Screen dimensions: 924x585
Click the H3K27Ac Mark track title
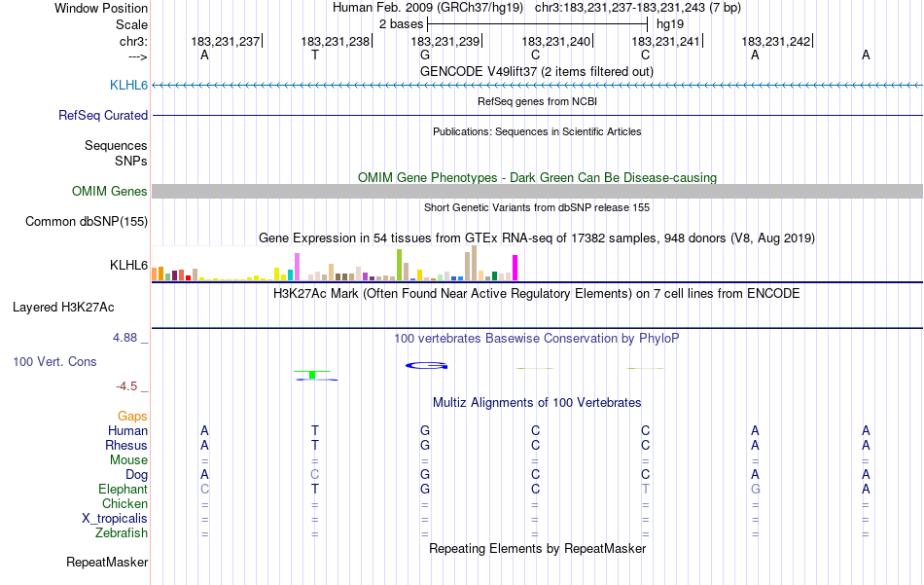tap(537, 293)
